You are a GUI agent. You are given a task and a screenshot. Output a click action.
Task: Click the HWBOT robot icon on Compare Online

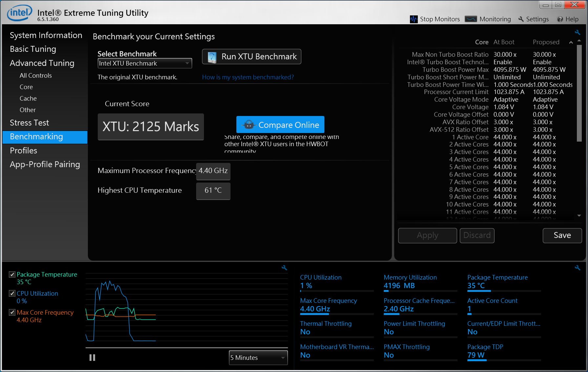coord(249,125)
